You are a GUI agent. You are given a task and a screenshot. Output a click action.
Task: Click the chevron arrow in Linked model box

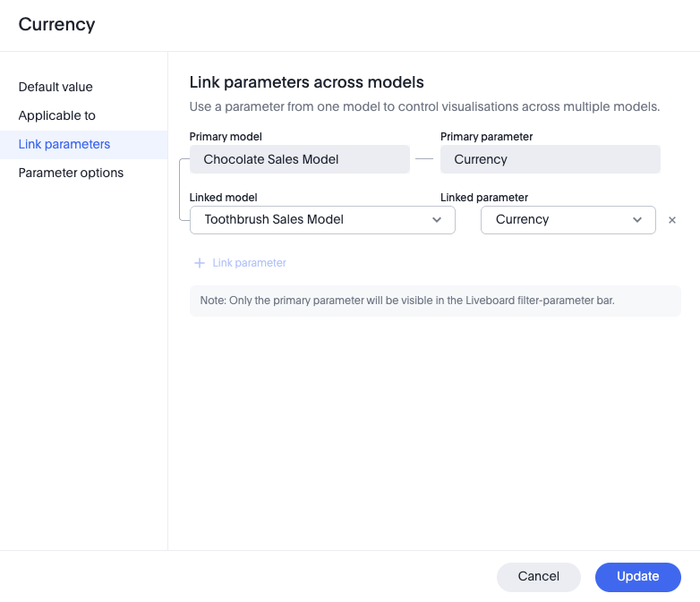point(437,220)
